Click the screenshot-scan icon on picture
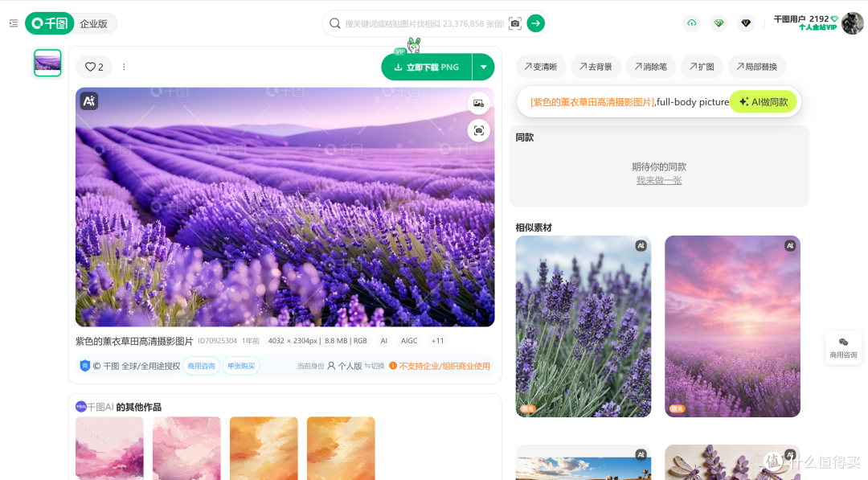This screenshot has width=868, height=480. pyautogui.click(x=478, y=131)
